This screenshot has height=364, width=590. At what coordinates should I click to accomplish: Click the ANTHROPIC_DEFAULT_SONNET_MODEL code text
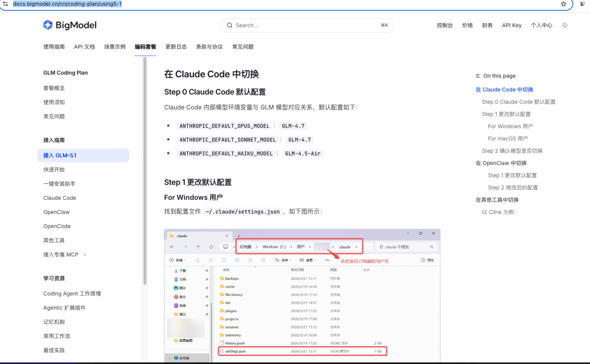point(227,140)
